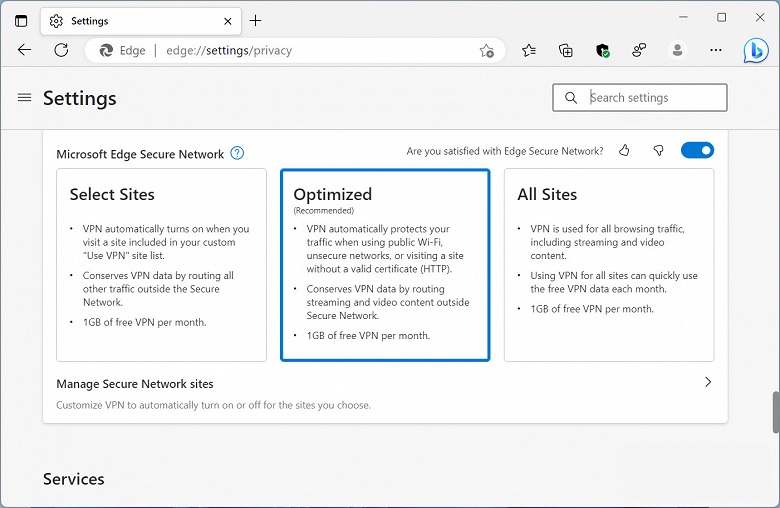Open the Collections icon in toolbar

[566, 50]
